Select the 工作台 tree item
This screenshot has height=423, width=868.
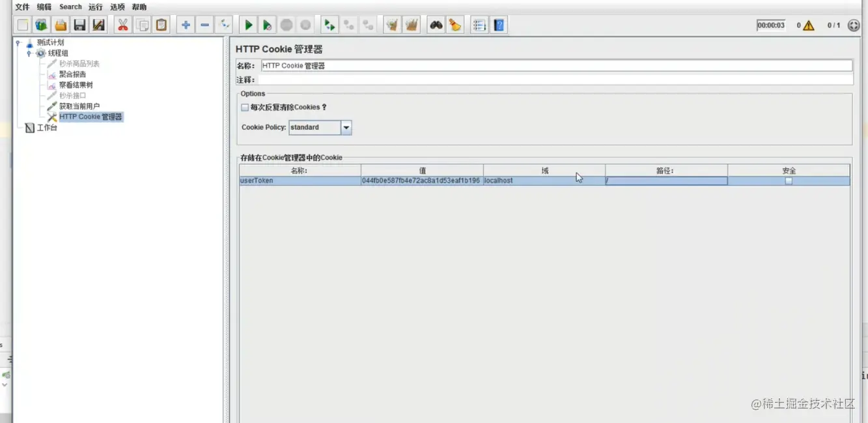pyautogui.click(x=47, y=128)
